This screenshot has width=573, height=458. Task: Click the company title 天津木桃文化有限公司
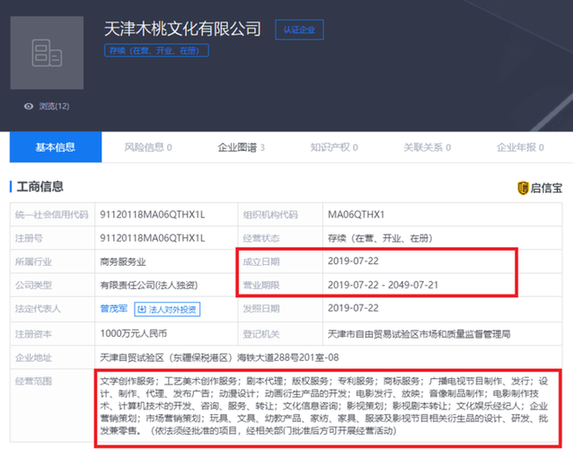pos(182,29)
